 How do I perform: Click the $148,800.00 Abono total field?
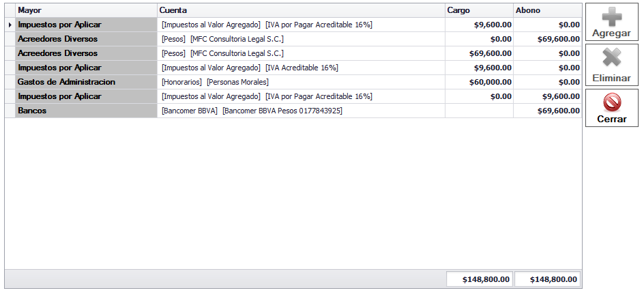click(x=548, y=279)
